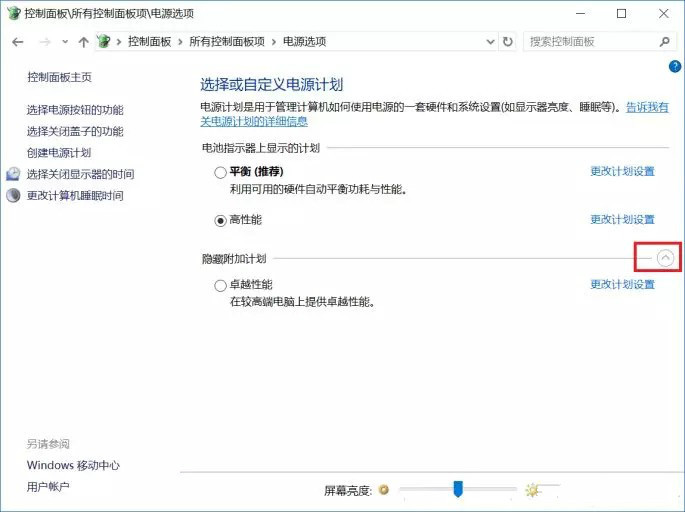The image size is (685, 512).
Task: Click the 隐藏附加计划 section label
Action: (234, 259)
